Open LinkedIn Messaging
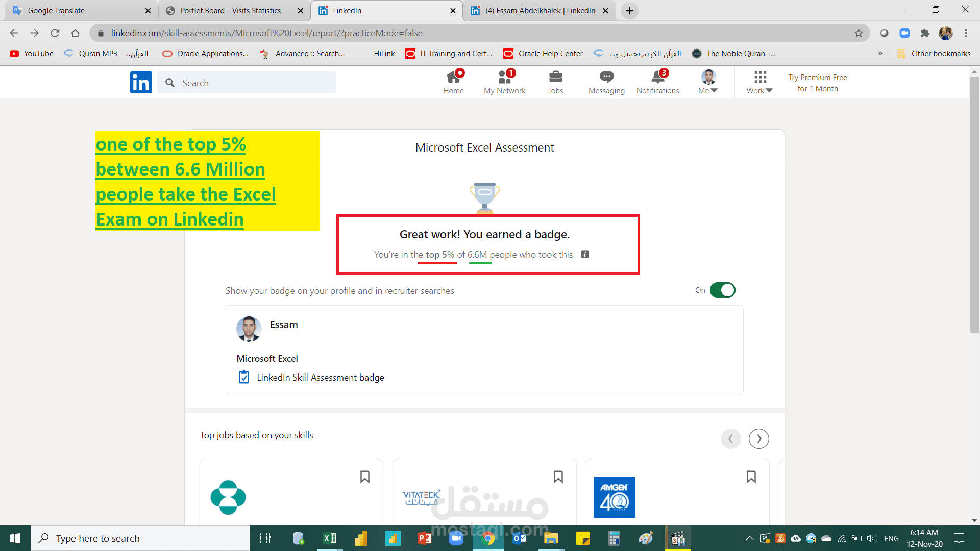Viewport: 980px width, 551px height. 606,82
